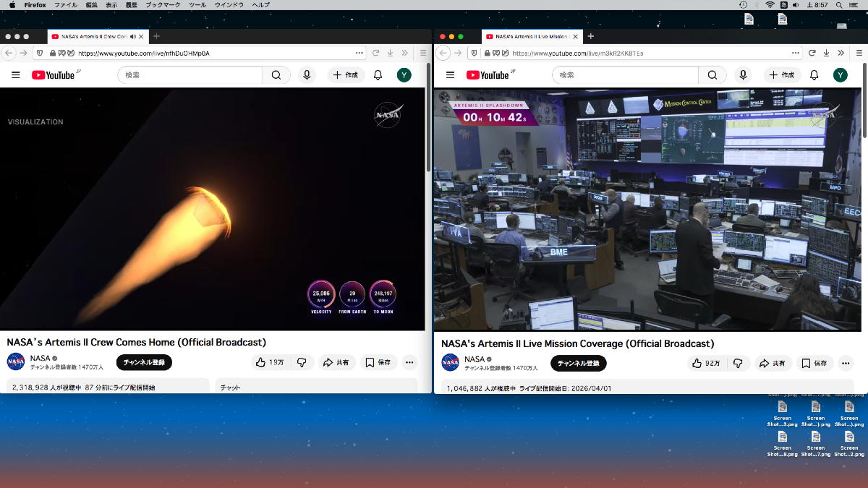Click voice search microphone in right window
The width and height of the screenshot is (868, 488).
(x=742, y=75)
